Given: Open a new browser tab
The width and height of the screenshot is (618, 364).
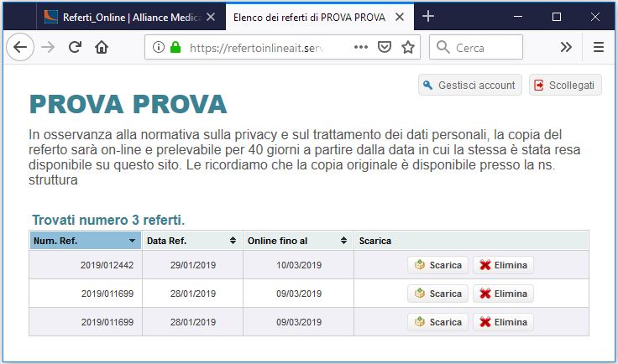Looking at the screenshot, I should pos(428,16).
